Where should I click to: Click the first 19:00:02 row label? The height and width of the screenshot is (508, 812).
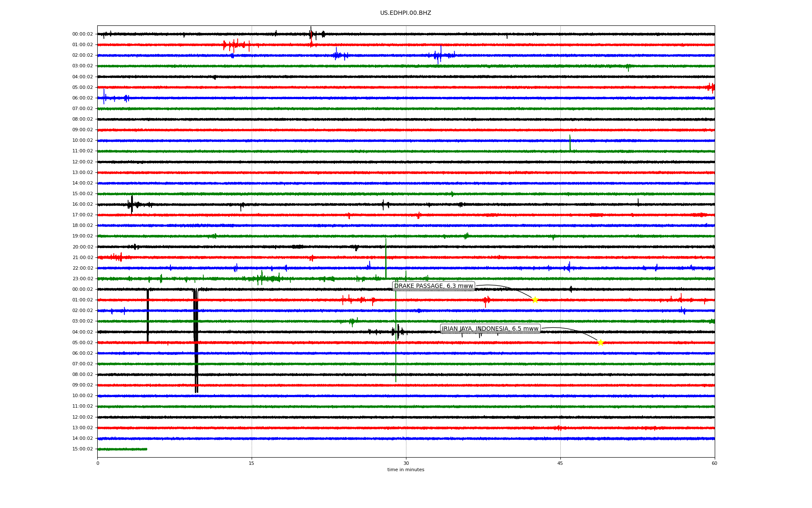pyautogui.click(x=82, y=236)
